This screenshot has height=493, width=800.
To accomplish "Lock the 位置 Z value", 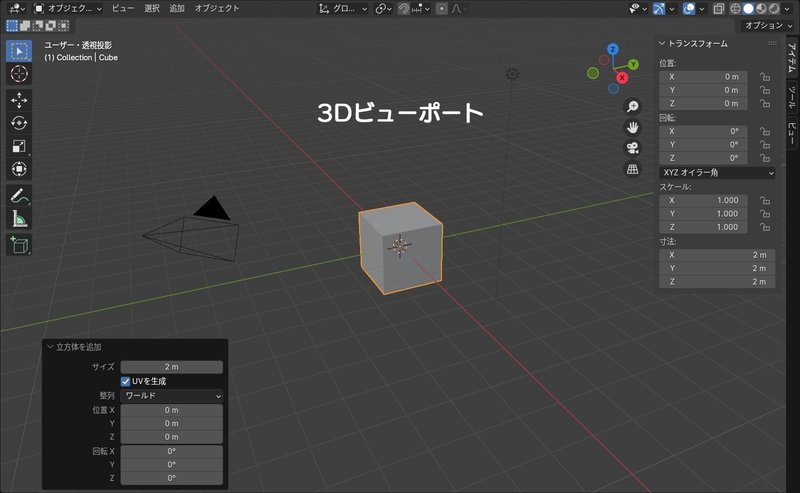I will pyautogui.click(x=764, y=104).
